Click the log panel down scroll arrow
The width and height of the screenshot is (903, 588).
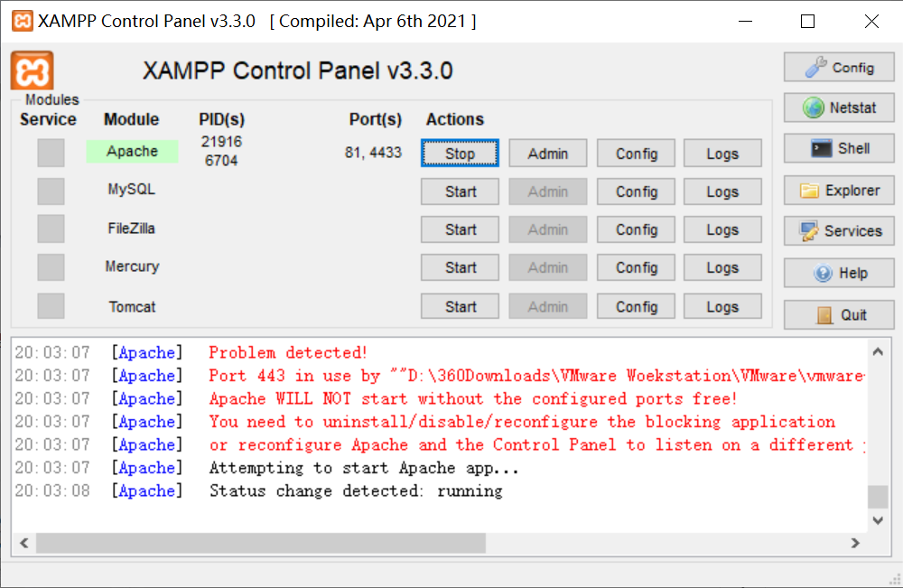click(877, 519)
